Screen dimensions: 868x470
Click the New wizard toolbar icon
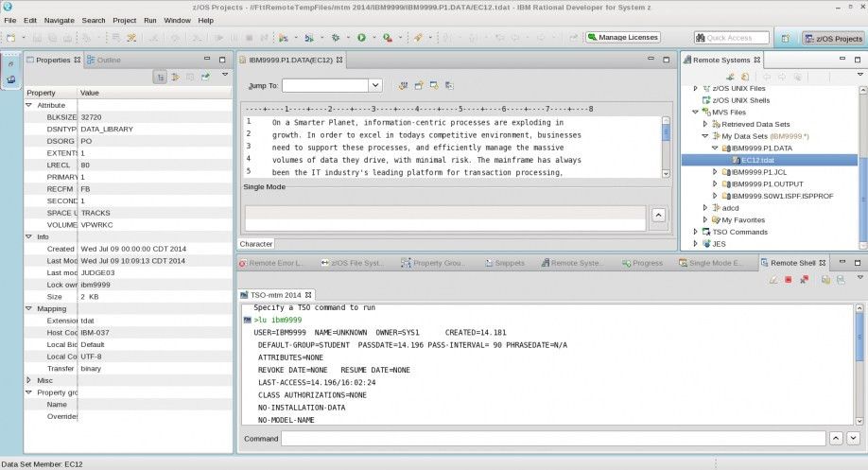point(11,38)
